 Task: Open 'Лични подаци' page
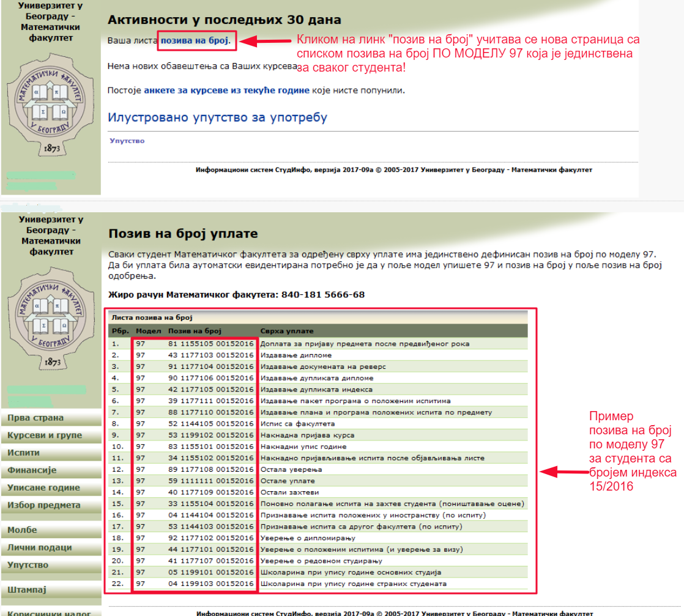(x=40, y=547)
